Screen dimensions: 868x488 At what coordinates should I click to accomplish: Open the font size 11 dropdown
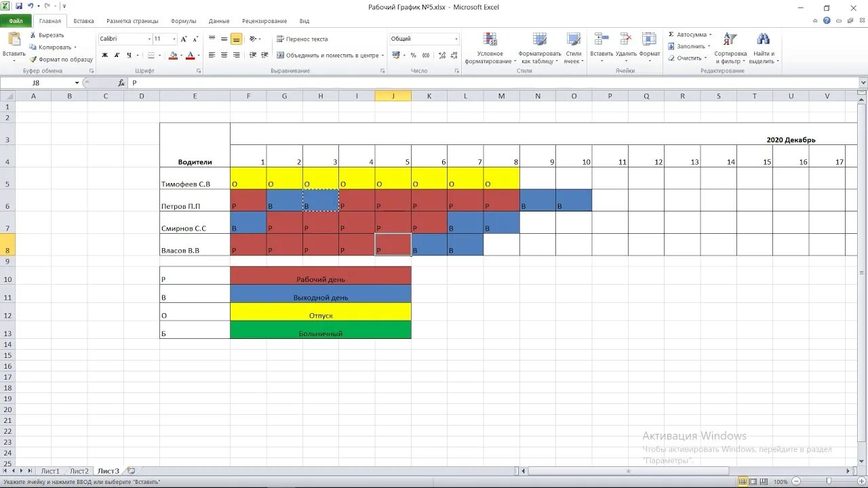174,39
